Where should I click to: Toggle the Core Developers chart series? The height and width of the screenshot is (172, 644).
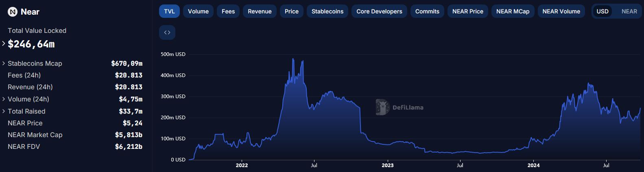click(379, 11)
